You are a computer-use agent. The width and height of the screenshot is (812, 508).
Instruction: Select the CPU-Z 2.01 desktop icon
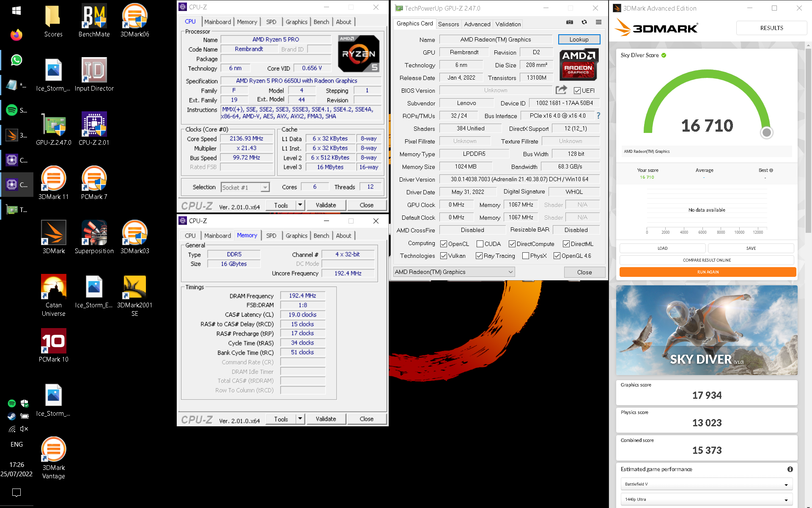tap(94, 129)
